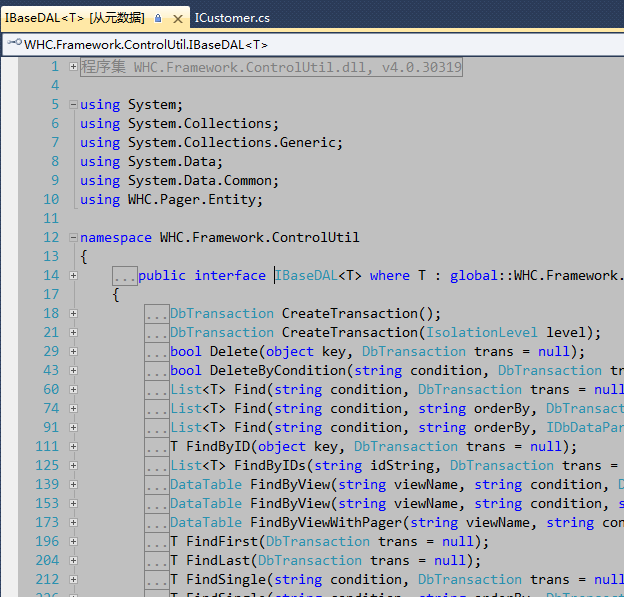Click the interface icon in the navigation bar
Screen dimensions: 624x597
click(x=15, y=42)
